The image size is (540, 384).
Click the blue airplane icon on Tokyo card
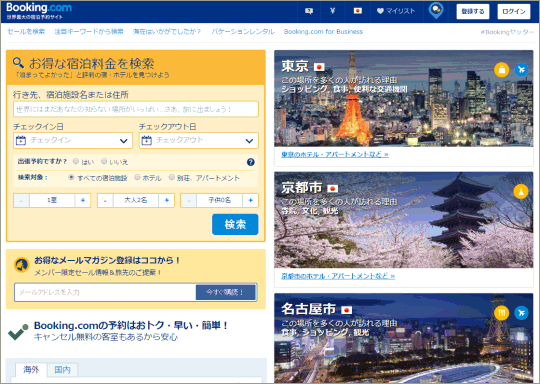point(521,70)
